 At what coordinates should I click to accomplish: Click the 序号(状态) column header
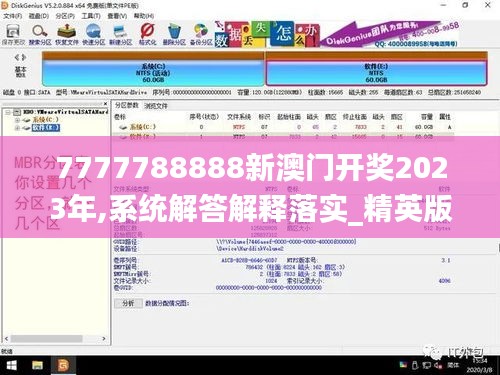pyautogui.click(x=204, y=117)
